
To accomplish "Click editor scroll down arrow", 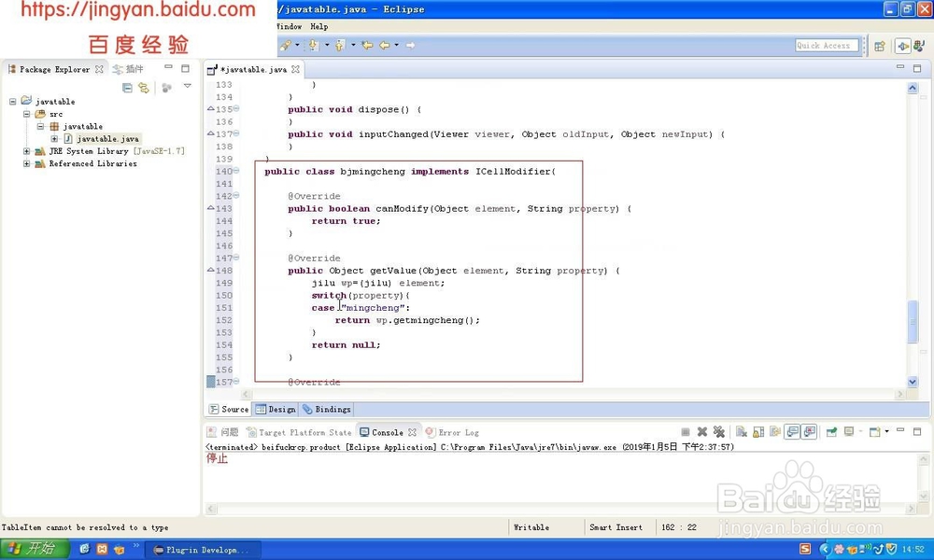I will click(x=913, y=382).
